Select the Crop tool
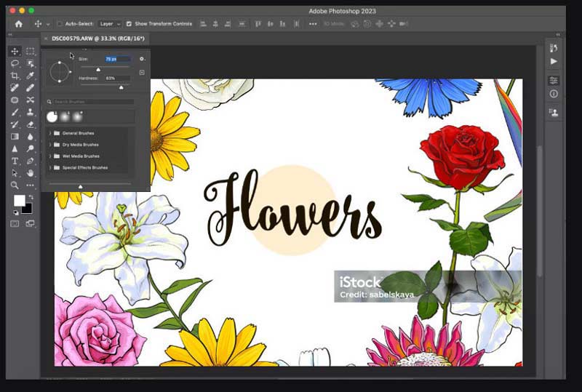The image size is (582, 392). point(15,76)
